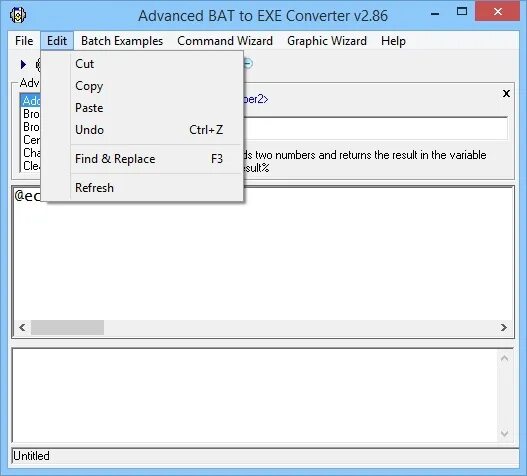Image resolution: width=527 pixels, height=476 pixels.
Task: Close the Advanced BAT to EXE Converter window
Action: [x=497, y=11]
